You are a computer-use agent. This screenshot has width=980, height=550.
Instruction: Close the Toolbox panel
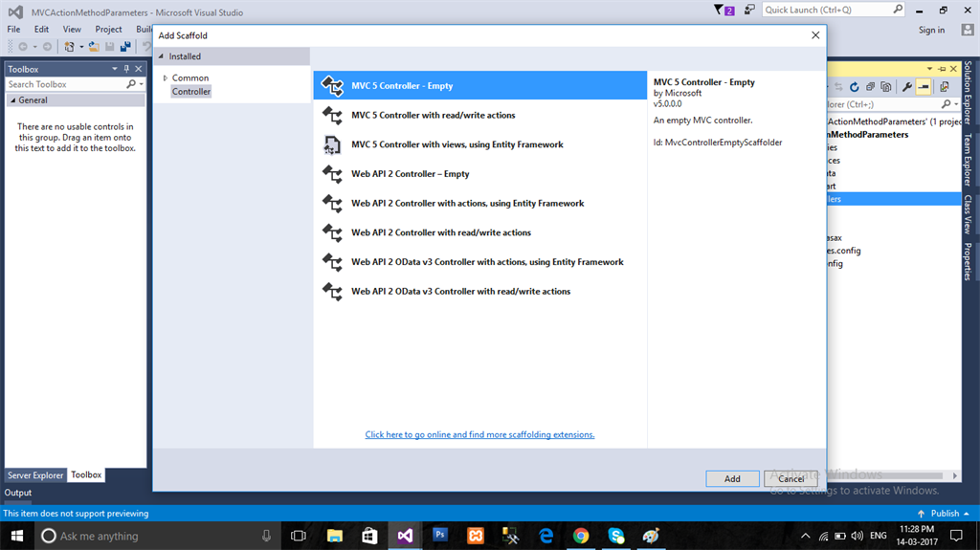[139, 69]
